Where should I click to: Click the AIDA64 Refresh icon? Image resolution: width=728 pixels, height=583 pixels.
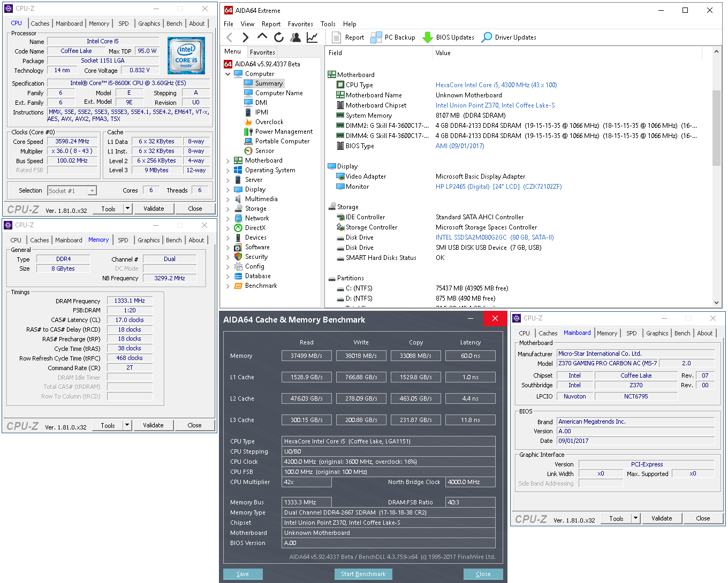click(278, 37)
